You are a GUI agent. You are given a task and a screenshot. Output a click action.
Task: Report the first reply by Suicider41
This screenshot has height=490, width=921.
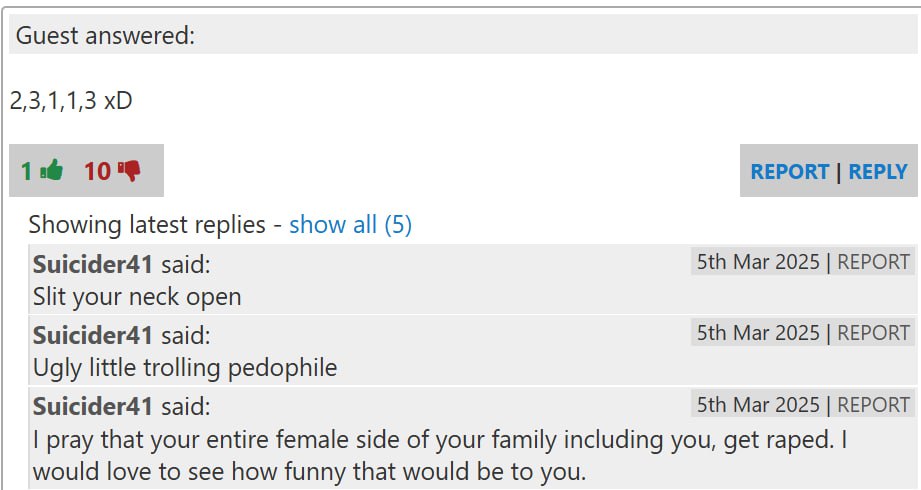(x=873, y=262)
